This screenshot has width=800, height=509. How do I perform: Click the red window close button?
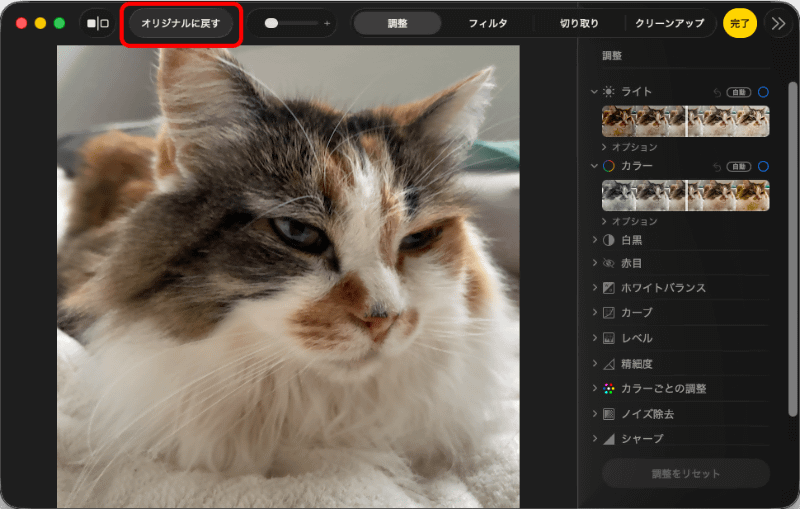[21, 23]
